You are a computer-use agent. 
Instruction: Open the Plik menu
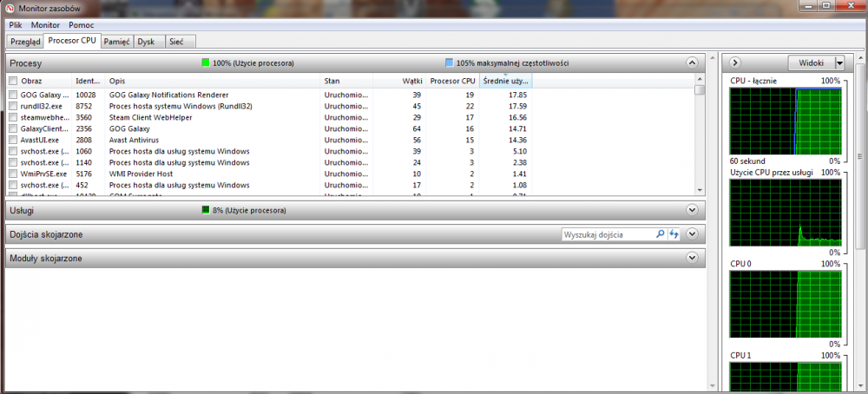click(x=16, y=25)
